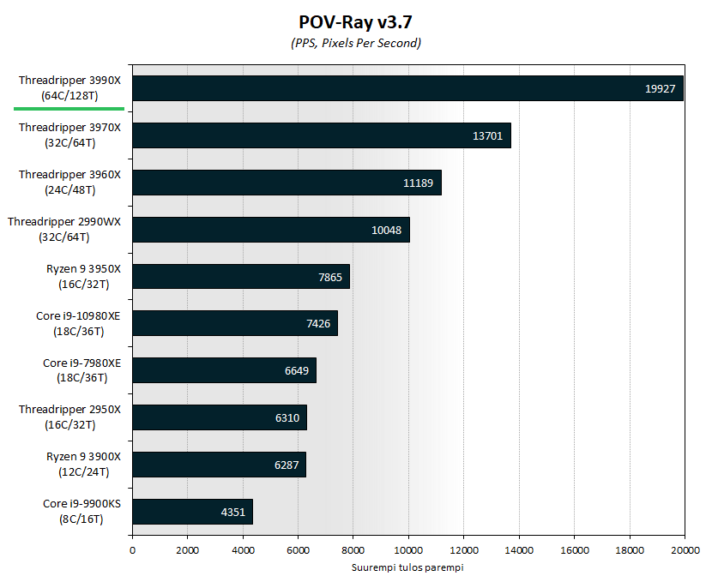This screenshot has height=588, width=712.
Task: Click the bar value "11189"
Action: [419, 183]
